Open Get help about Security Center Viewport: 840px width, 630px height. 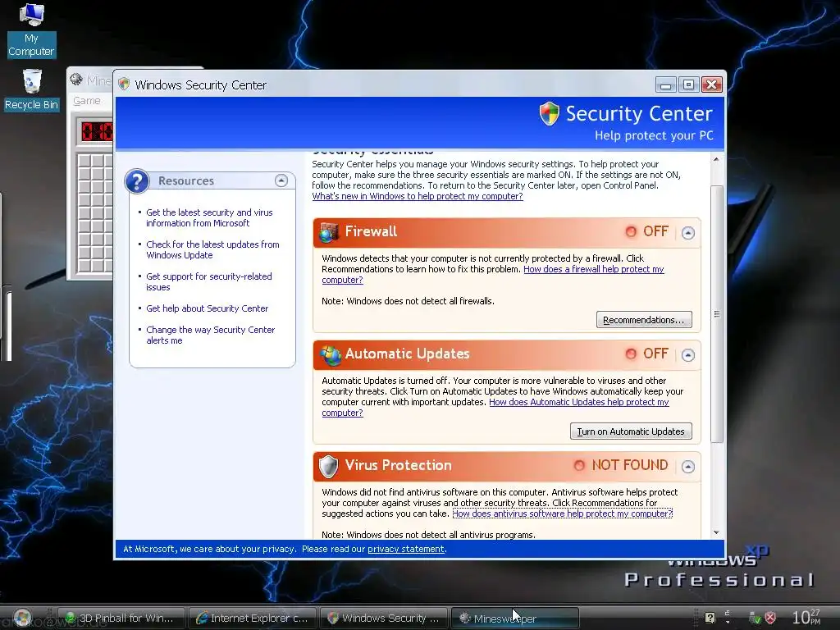pos(207,308)
